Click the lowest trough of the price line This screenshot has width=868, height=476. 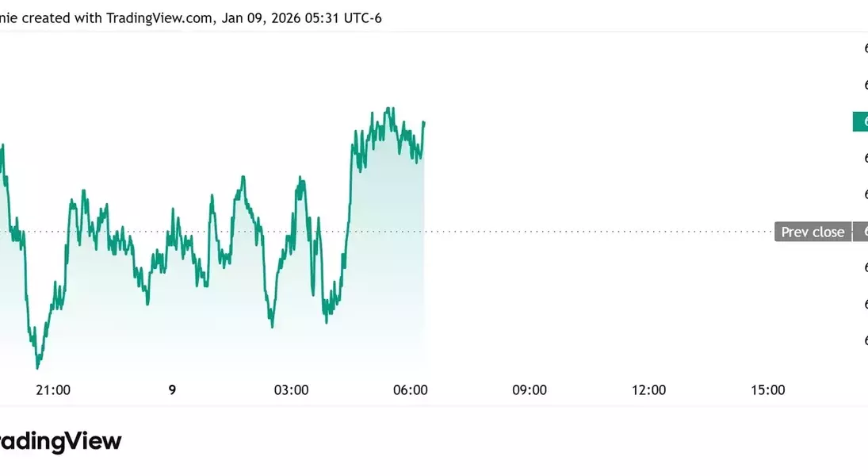coord(37,367)
